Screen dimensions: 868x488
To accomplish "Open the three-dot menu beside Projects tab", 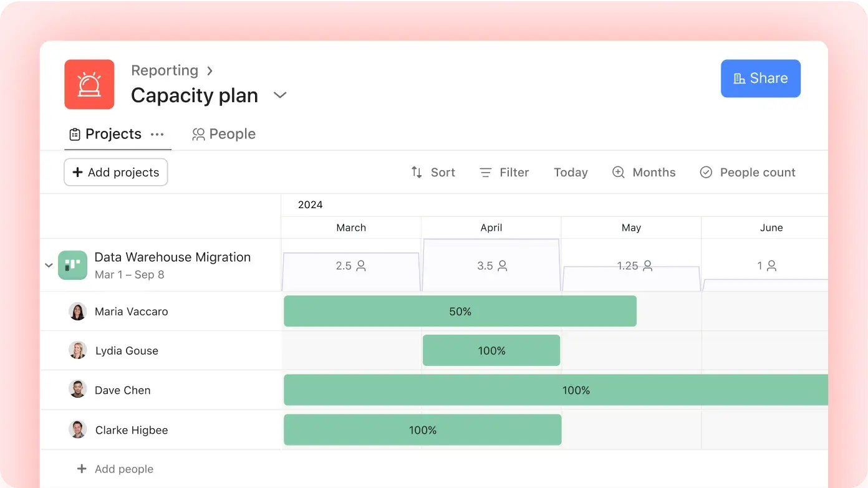I will coord(157,134).
